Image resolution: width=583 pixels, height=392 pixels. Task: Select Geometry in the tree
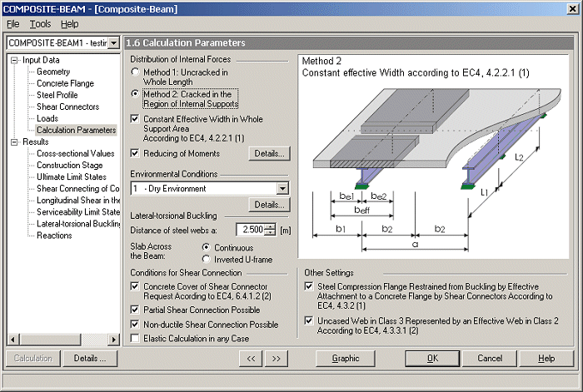[x=53, y=72]
